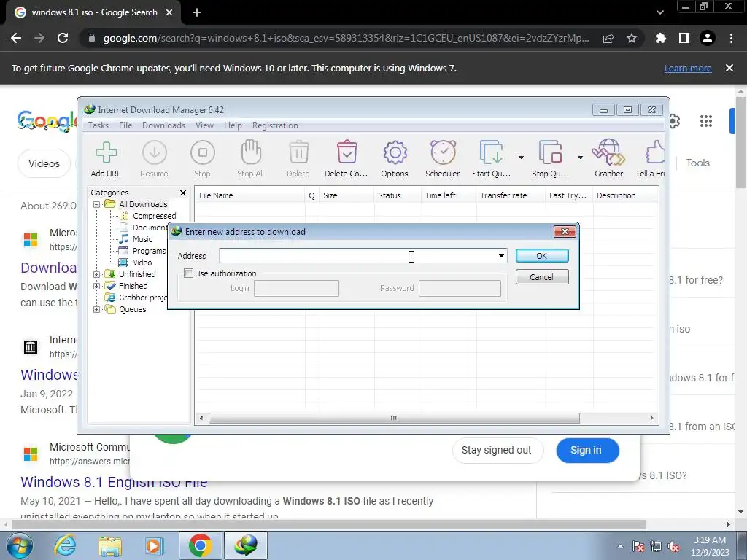Open the View menu in IDM

click(204, 125)
